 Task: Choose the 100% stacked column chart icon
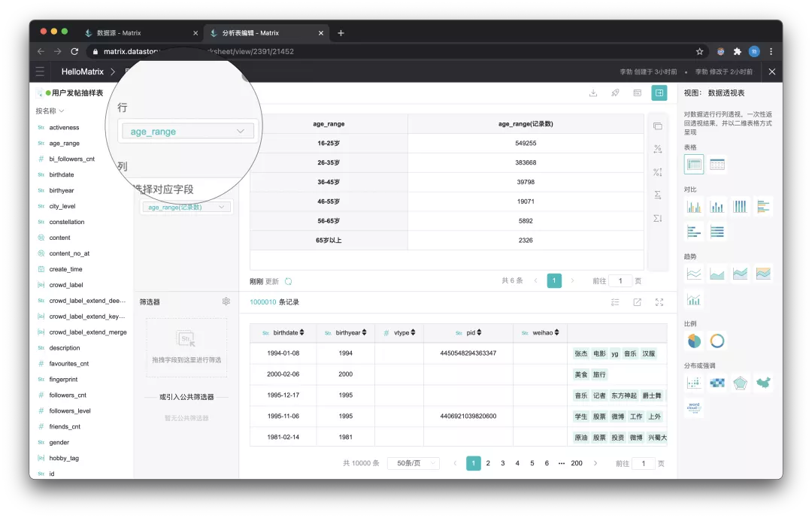tap(740, 207)
